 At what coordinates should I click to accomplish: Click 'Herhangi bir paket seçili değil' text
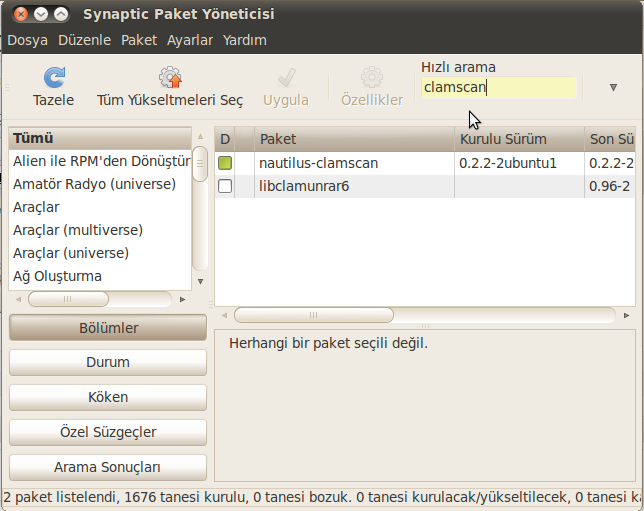point(329,343)
